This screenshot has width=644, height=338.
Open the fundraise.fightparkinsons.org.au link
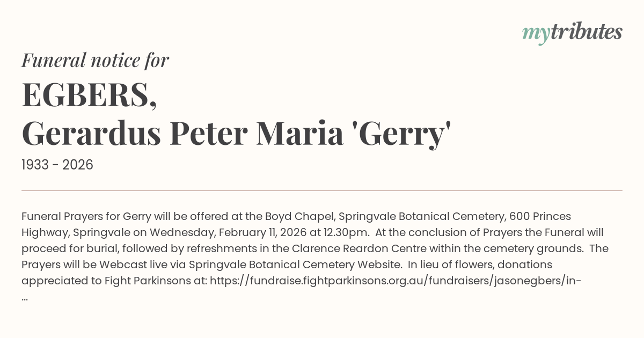point(396,280)
